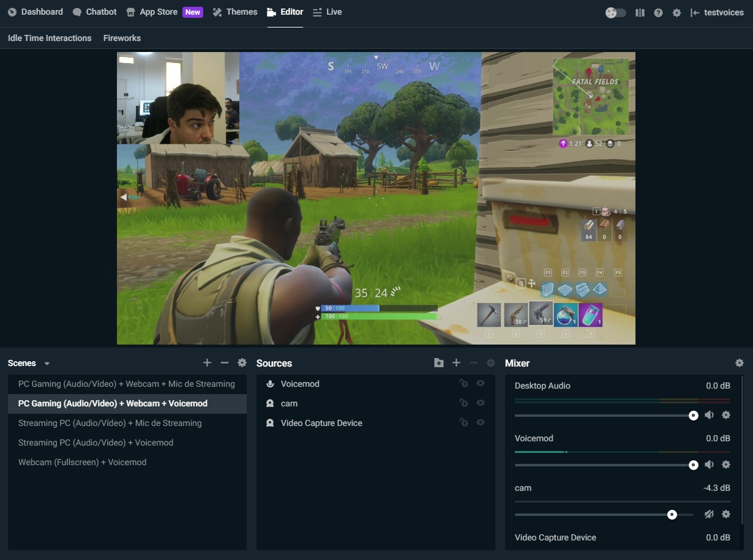Select PC Gaming + Webcam + Voicemod scene
This screenshot has height=560, width=753.
[127, 403]
